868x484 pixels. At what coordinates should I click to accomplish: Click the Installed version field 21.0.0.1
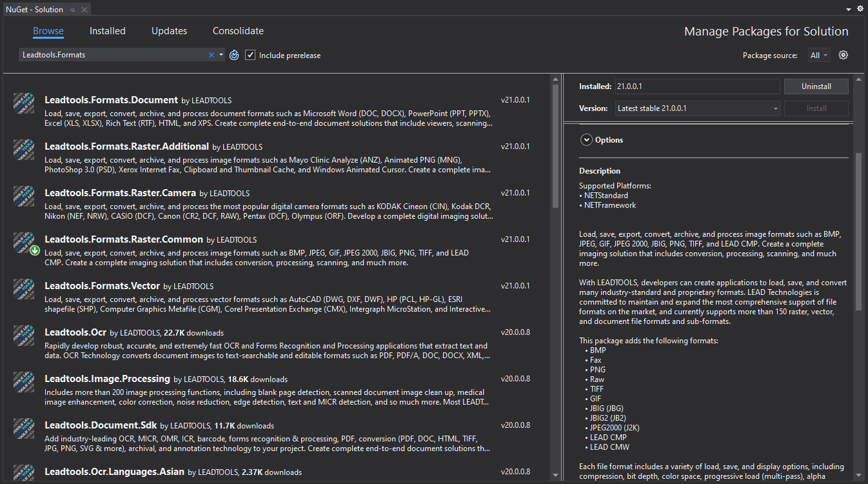pyautogui.click(x=698, y=86)
